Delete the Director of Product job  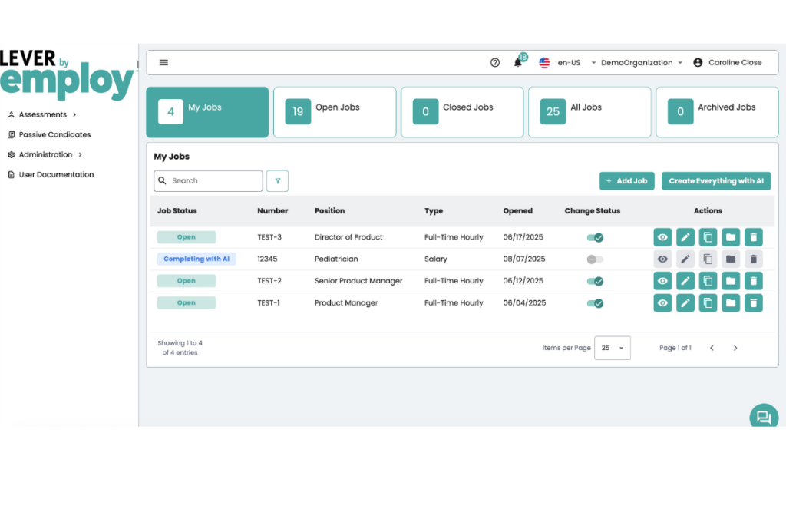754,237
